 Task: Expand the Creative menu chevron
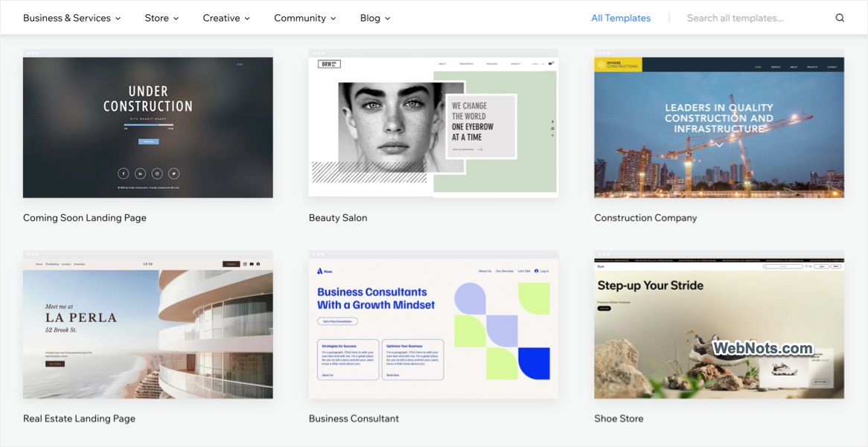(247, 19)
